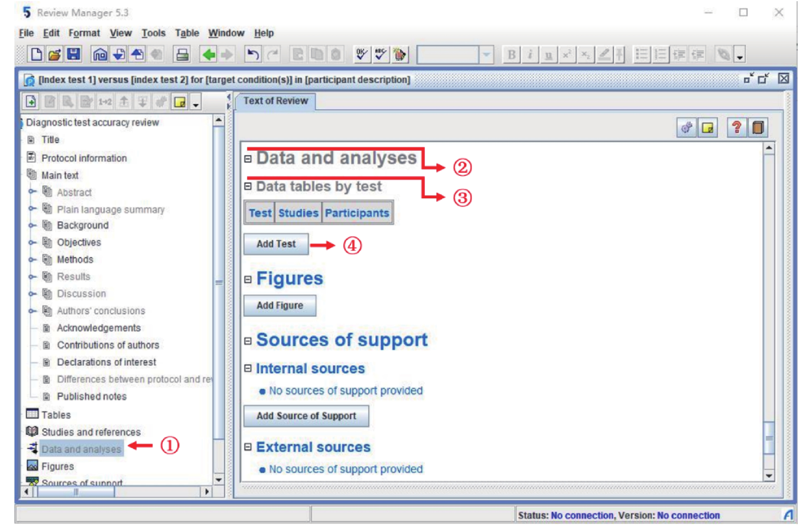The image size is (812, 525).
Task: Run validation with the OK checkmark icon
Action: tap(362, 54)
